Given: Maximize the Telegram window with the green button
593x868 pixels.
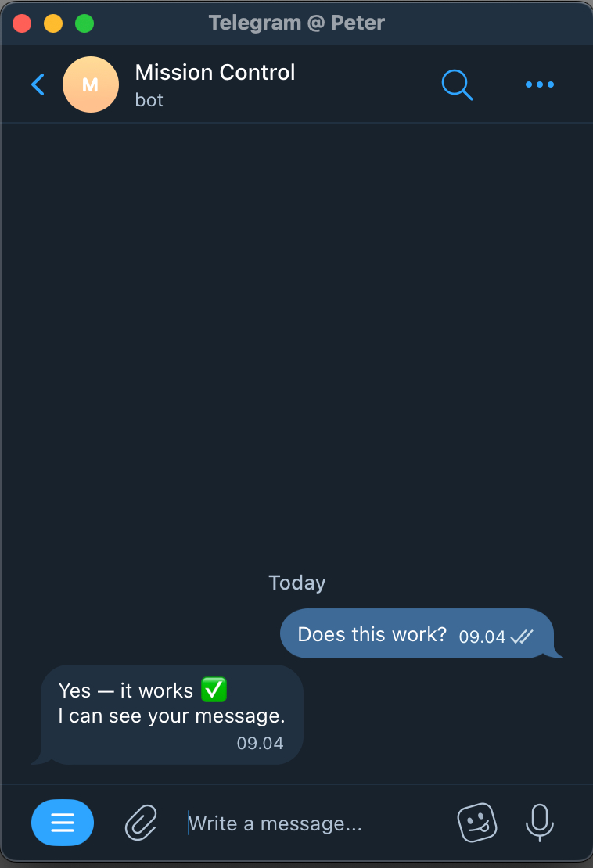Looking at the screenshot, I should tap(84, 23).
